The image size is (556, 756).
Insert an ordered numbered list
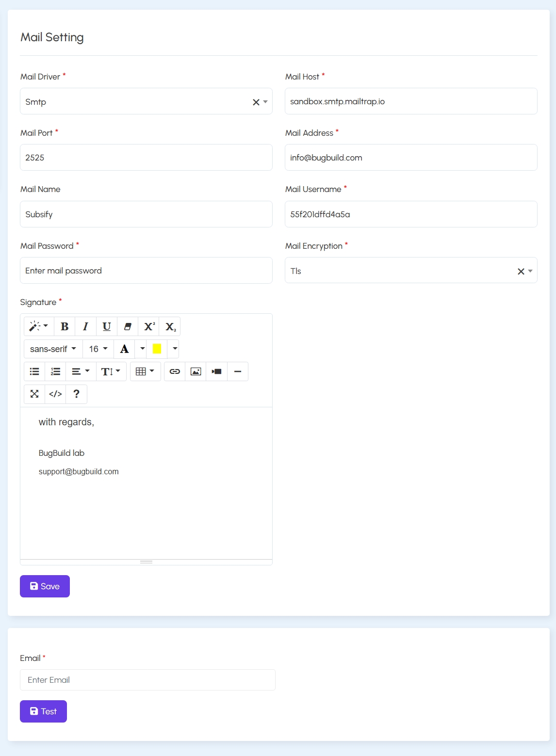pos(56,371)
